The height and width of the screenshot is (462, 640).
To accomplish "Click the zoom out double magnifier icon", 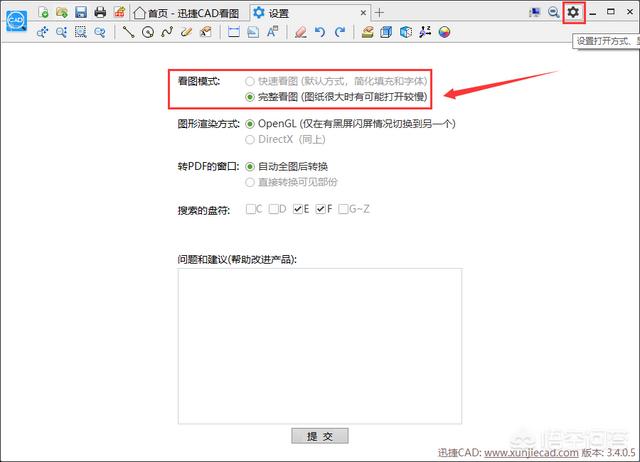I will coord(100,32).
